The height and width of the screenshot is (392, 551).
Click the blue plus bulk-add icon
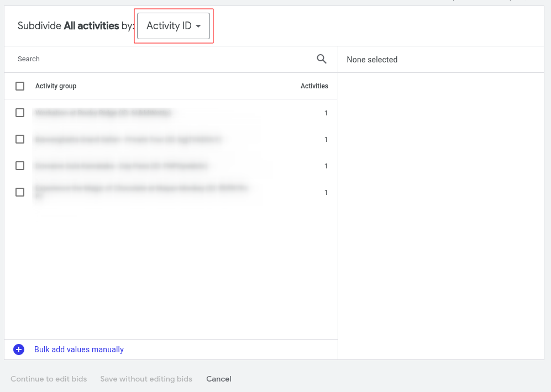19,349
